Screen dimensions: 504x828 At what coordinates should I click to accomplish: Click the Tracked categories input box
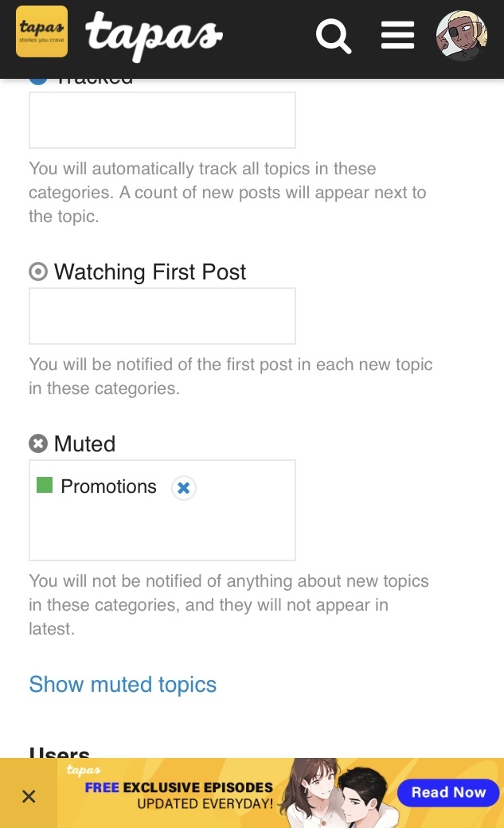162,120
